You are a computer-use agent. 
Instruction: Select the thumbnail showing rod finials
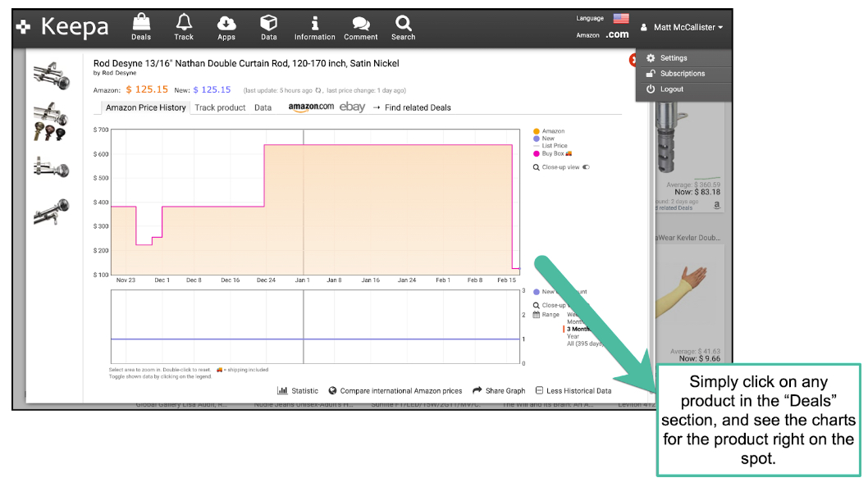click(x=50, y=121)
